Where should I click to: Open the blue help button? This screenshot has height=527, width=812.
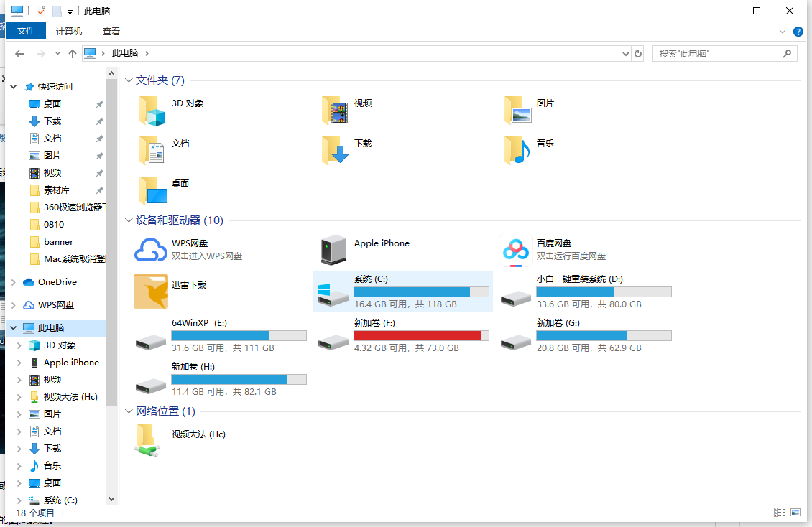798,31
